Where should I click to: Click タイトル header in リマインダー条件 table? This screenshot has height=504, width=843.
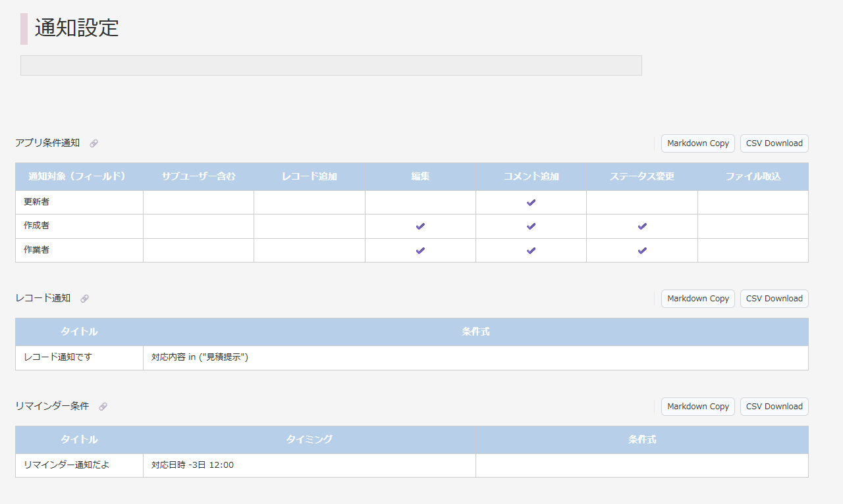coord(80,440)
